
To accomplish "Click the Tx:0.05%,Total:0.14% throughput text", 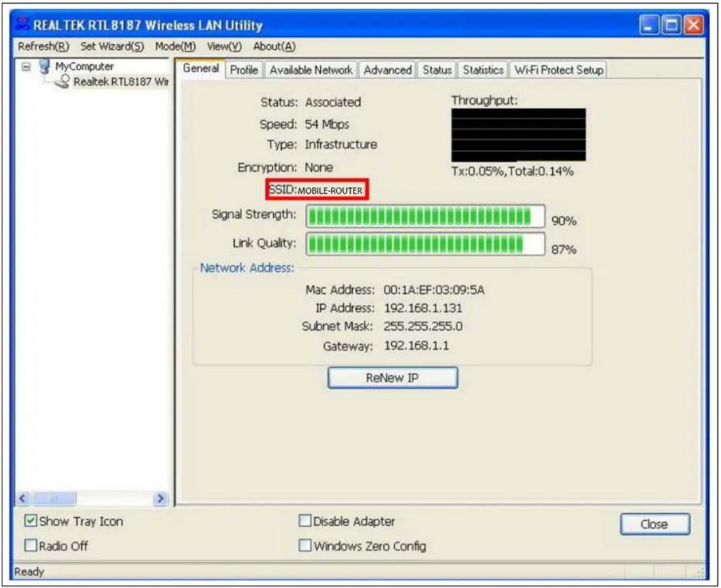I will point(512,171).
